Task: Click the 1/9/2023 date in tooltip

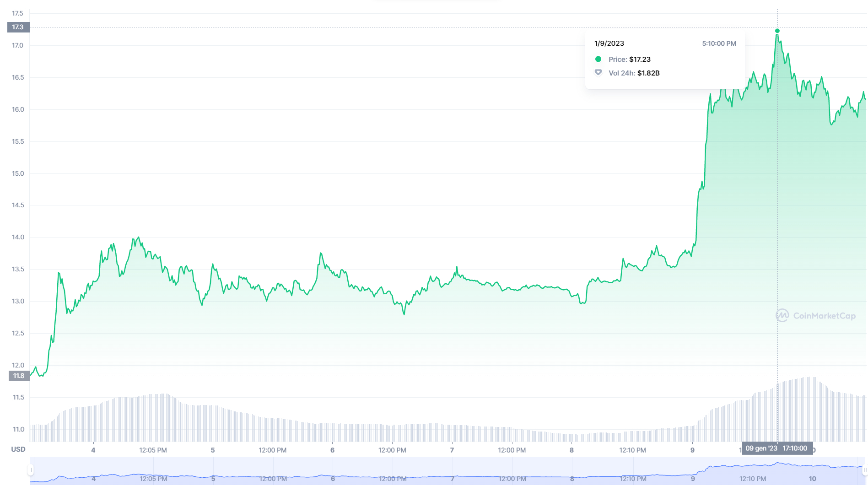Action: coord(609,43)
